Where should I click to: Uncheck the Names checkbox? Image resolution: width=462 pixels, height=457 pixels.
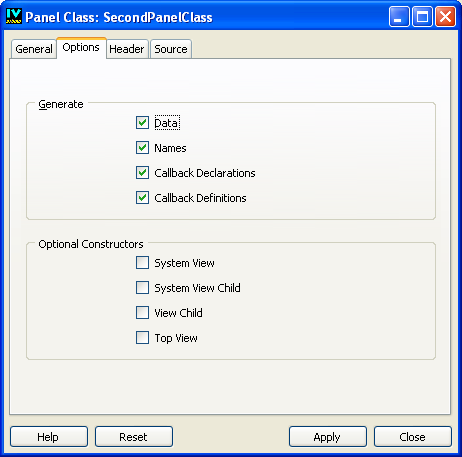[x=142, y=148]
